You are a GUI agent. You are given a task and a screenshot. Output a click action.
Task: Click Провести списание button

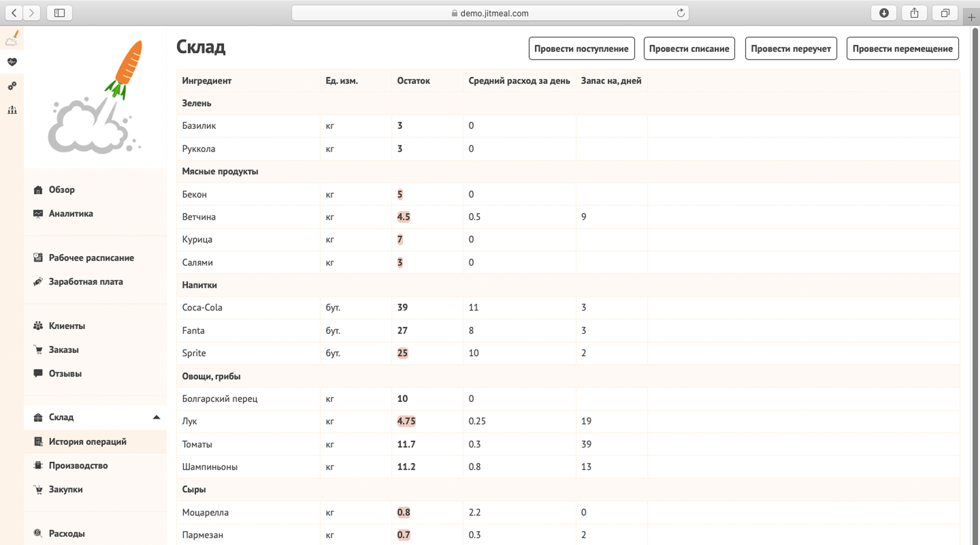tap(689, 49)
